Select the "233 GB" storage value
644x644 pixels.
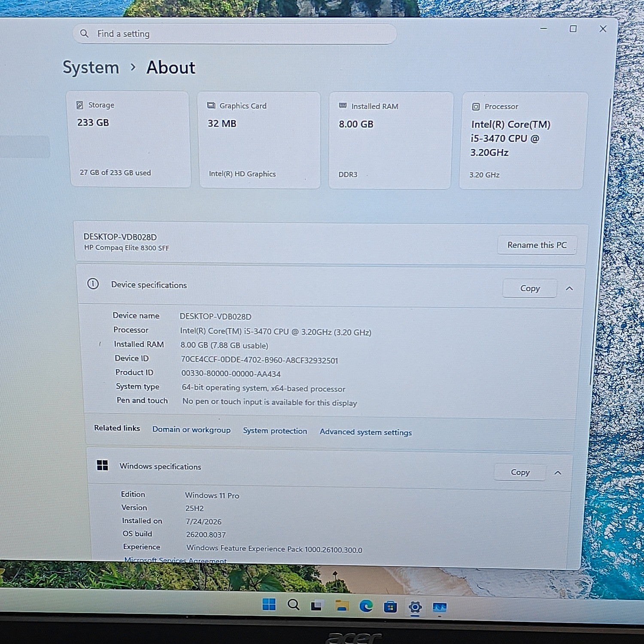[93, 123]
